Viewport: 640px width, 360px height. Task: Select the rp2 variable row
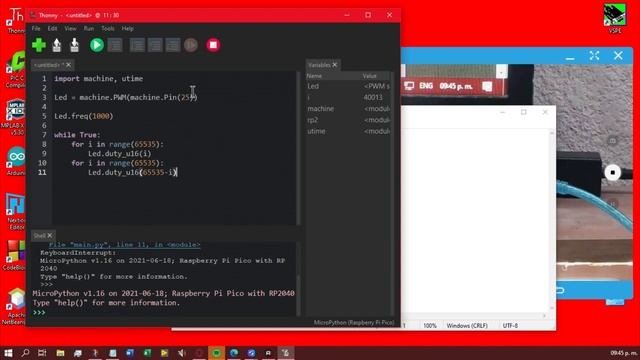(x=348, y=120)
